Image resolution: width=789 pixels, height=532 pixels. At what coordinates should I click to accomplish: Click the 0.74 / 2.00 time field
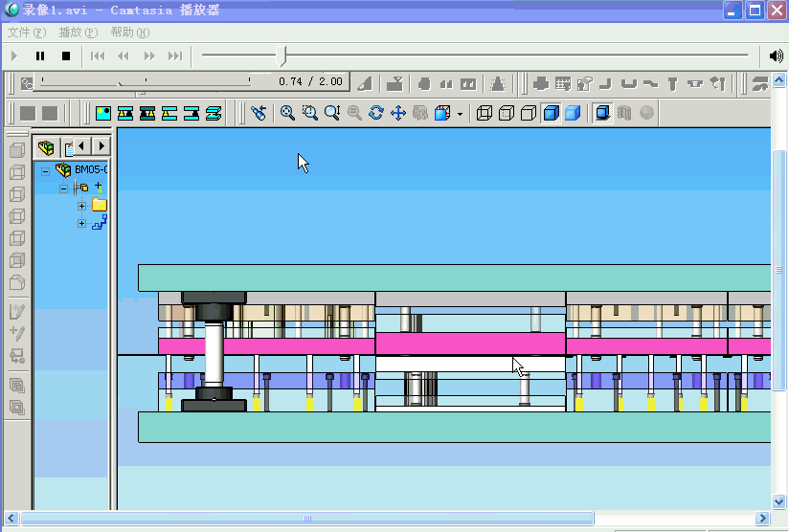tap(310, 81)
